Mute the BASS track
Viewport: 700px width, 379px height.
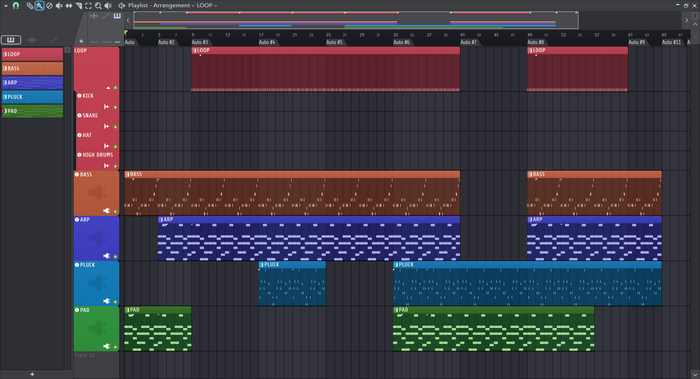[115, 212]
